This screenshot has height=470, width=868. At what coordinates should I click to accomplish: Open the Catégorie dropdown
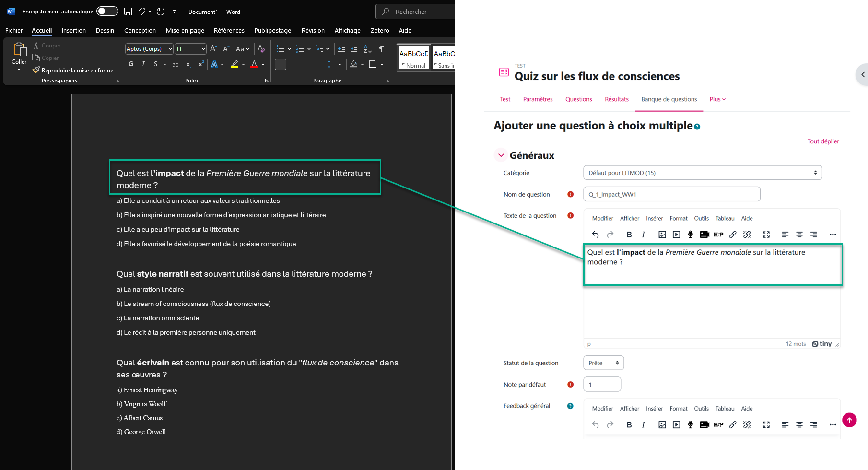pos(702,173)
